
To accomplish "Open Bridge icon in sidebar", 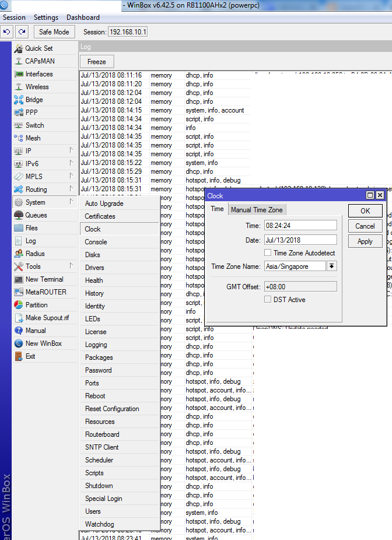I will pos(18,100).
